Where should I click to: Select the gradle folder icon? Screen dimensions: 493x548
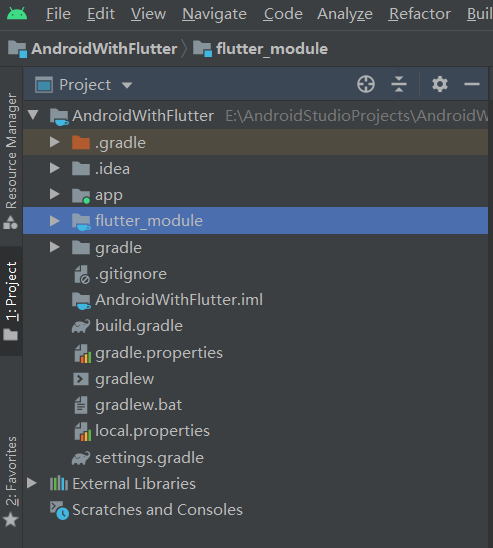click(x=81, y=247)
